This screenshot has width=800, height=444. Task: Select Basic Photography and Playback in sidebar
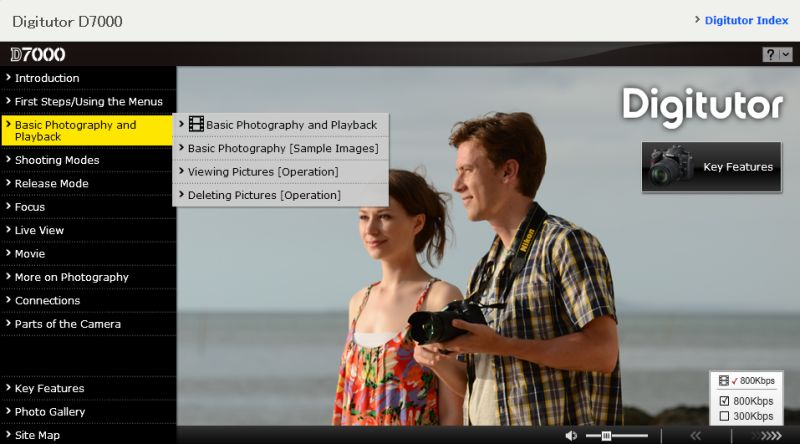[x=87, y=131]
